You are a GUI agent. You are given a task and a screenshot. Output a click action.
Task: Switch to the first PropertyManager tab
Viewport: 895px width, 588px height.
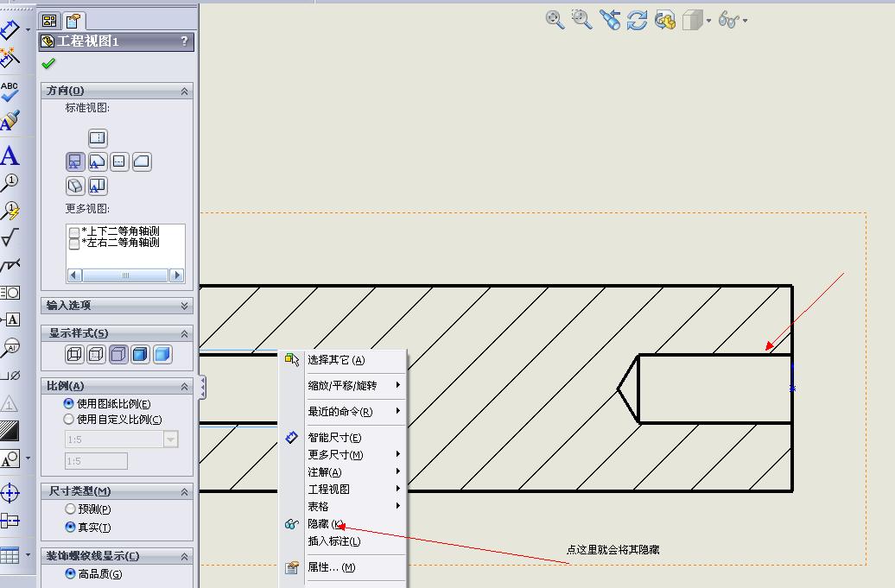(49, 21)
